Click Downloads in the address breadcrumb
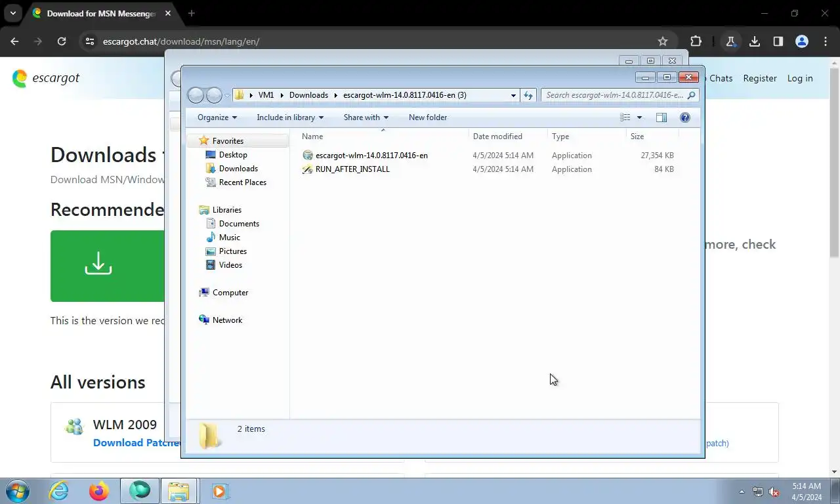The width and height of the screenshot is (840, 504). coord(308,95)
